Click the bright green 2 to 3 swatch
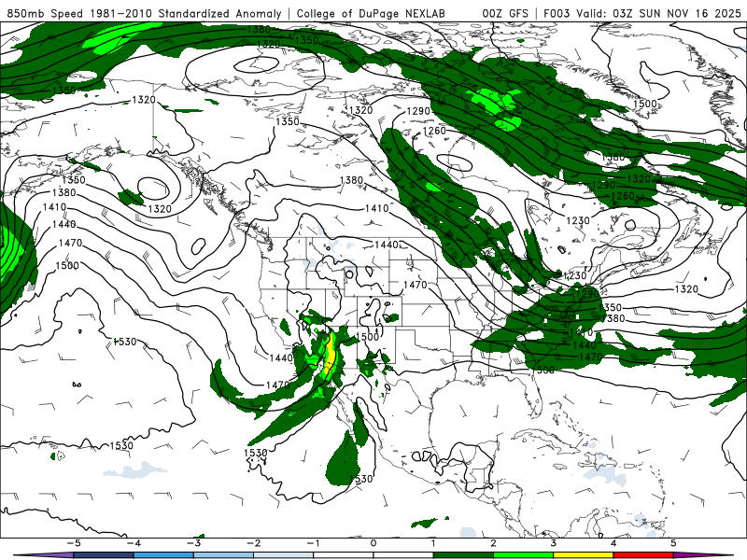 pyautogui.click(x=524, y=555)
